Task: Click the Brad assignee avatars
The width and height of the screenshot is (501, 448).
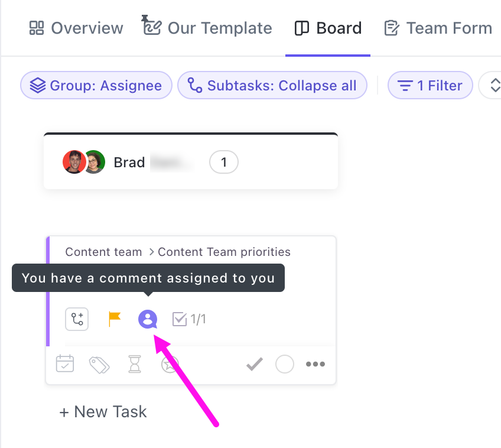Action: pos(84,162)
